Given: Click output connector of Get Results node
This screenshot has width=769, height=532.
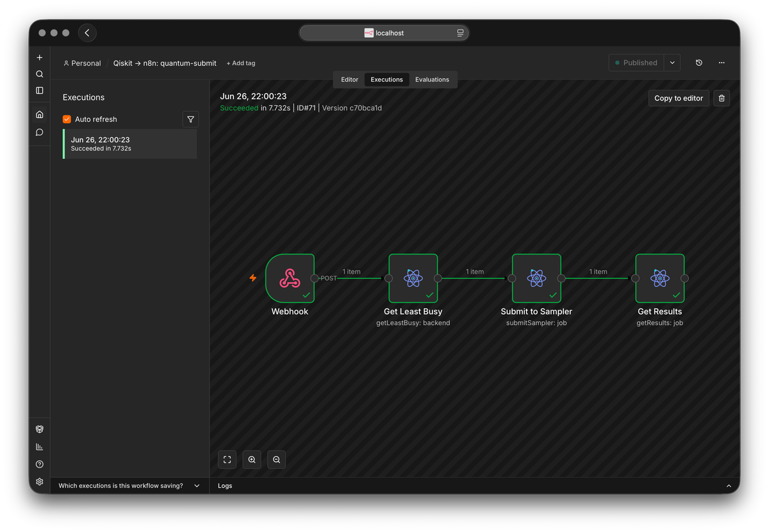Looking at the screenshot, I should (x=685, y=278).
